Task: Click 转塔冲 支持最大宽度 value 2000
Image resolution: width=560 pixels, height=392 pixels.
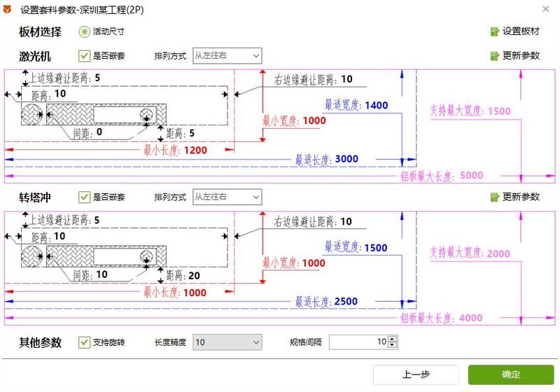Action: pyautogui.click(x=498, y=253)
